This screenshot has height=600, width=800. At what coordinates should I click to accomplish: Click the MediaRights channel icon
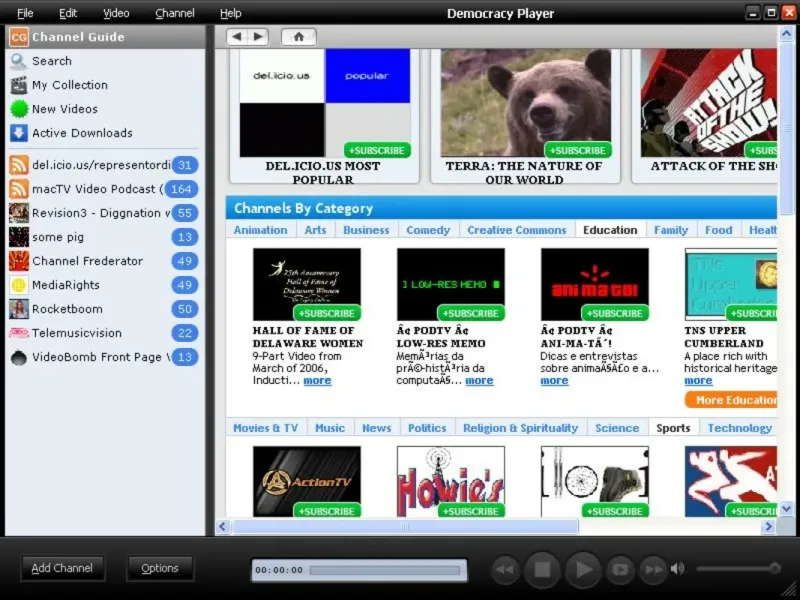coord(19,285)
